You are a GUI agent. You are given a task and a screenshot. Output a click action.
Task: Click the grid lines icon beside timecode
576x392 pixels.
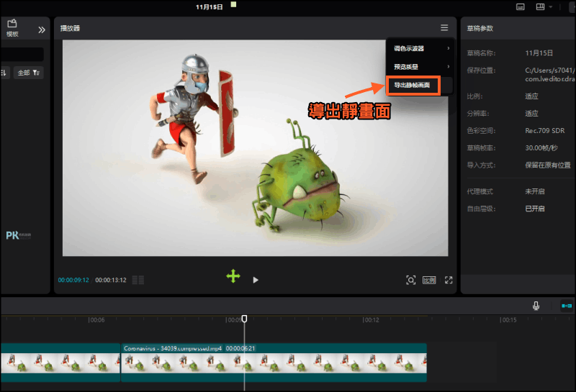point(138,280)
